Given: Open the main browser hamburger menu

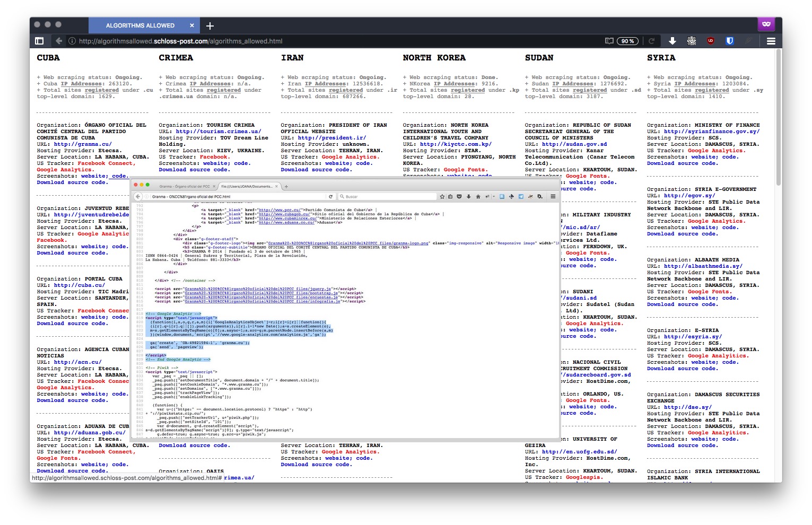Looking at the screenshot, I should coord(771,41).
